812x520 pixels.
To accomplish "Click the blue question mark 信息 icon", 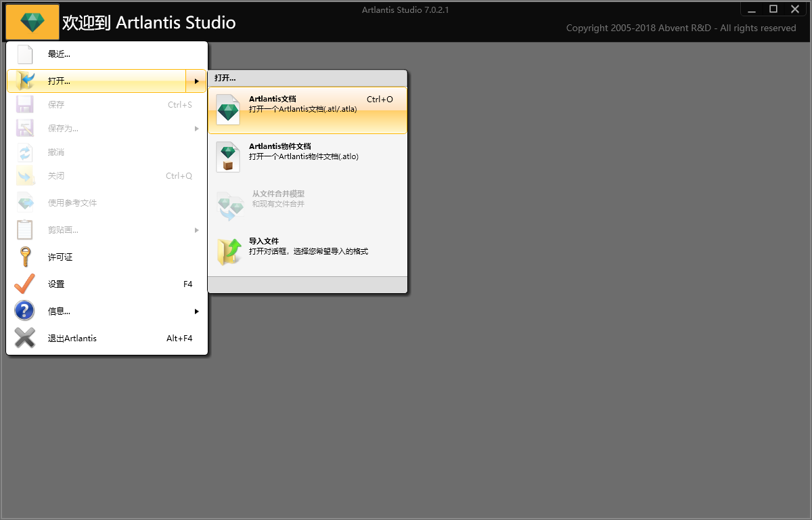I will click(25, 311).
